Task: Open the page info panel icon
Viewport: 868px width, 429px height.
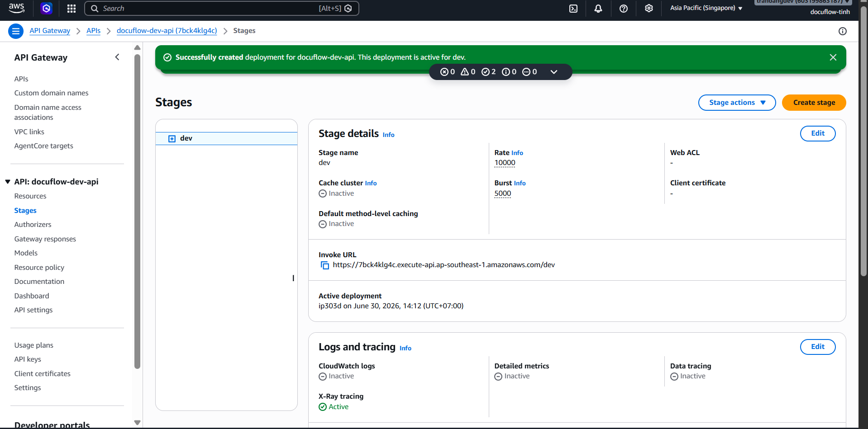Action: [843, 31]
